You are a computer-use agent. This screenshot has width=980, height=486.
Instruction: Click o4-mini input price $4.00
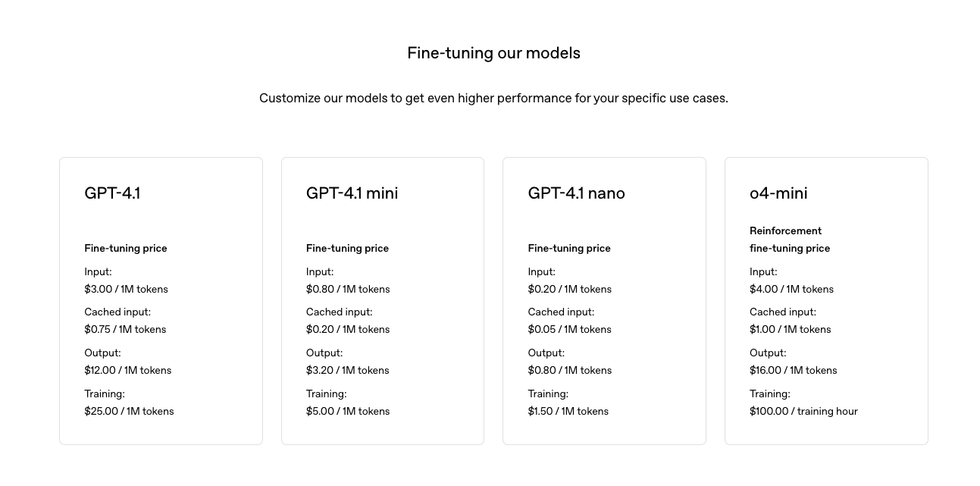[x=791, y=290]
